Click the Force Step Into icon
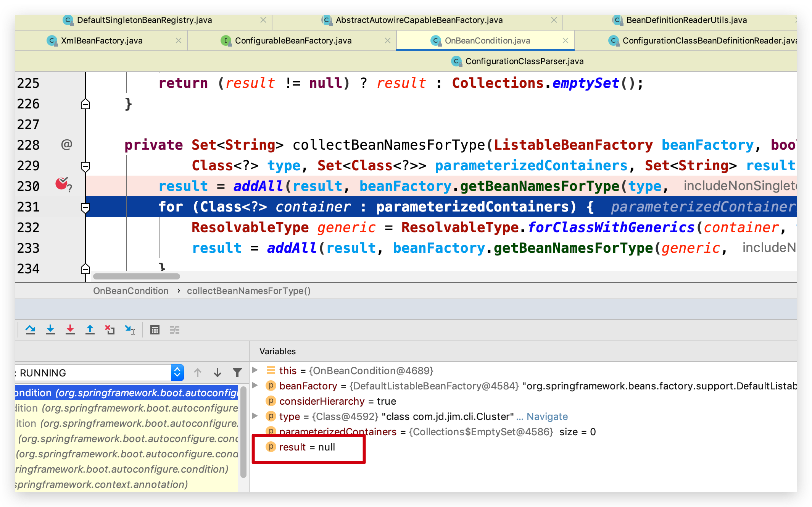 coord(70,329)
